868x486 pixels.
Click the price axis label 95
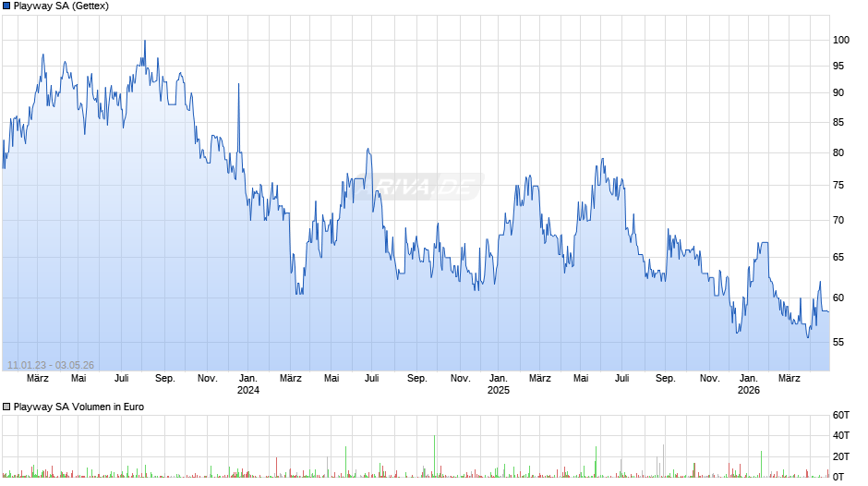pyautogui.click(x=838, y=66)
